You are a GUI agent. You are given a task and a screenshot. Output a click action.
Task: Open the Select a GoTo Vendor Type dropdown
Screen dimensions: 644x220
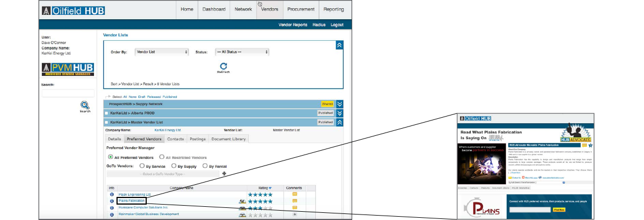coord(163,174)
